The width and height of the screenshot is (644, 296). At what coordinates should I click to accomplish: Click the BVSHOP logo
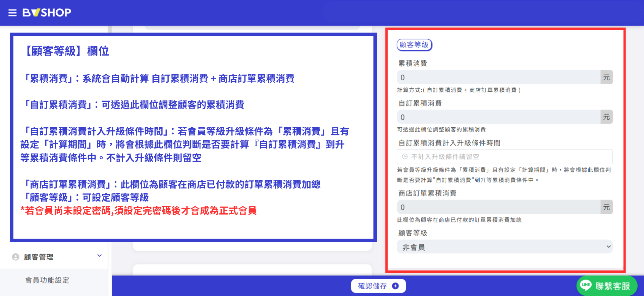point(47,13)
